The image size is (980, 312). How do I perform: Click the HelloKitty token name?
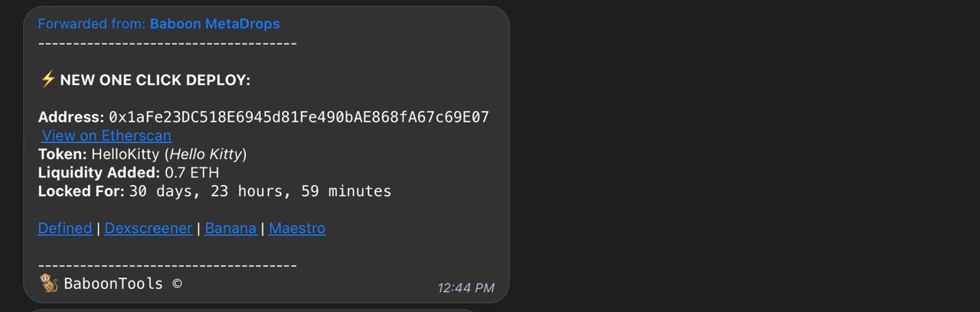125,154
